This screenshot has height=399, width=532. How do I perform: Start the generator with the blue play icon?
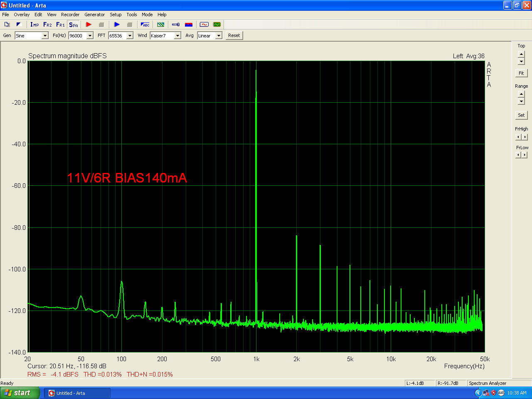coord(117,25)
